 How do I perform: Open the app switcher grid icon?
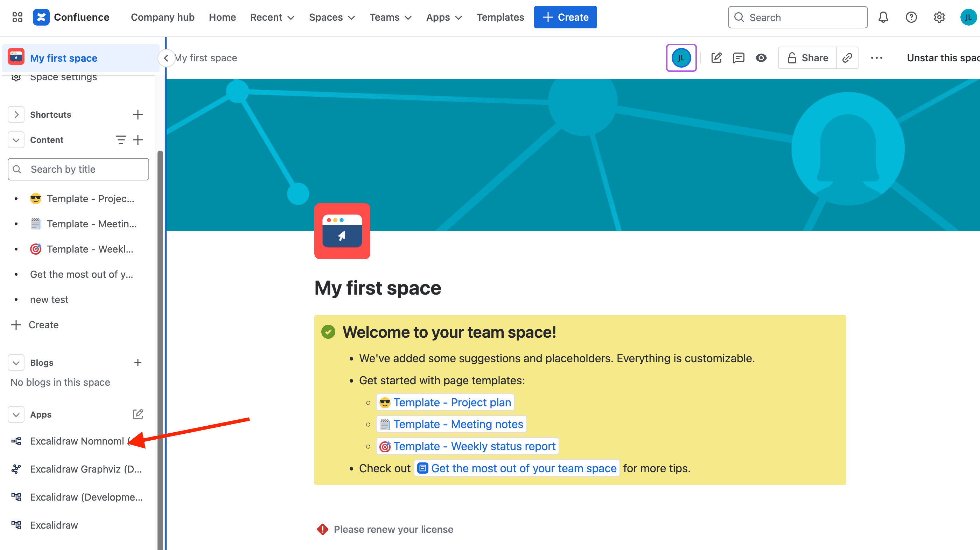pyautogui.click(x=17, y=17)
